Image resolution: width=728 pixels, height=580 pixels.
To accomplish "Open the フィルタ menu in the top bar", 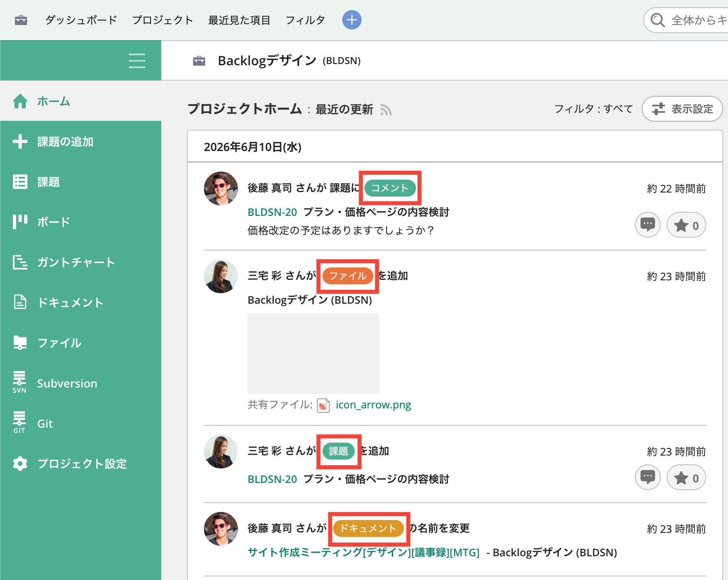I will 305,20.
